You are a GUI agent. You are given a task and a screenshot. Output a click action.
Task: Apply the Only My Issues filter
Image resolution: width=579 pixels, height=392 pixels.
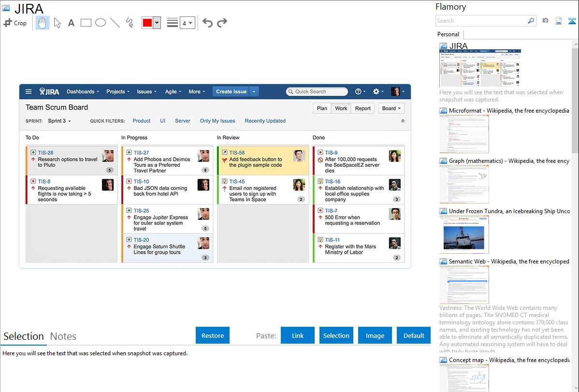[x=217, y=121]
